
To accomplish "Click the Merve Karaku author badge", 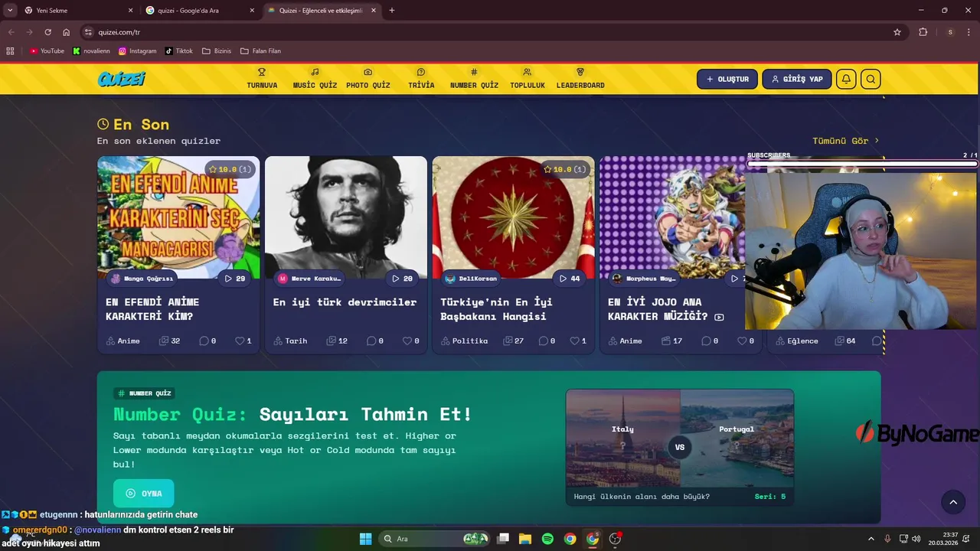I will pyautogui.click(x=309, y=279).
